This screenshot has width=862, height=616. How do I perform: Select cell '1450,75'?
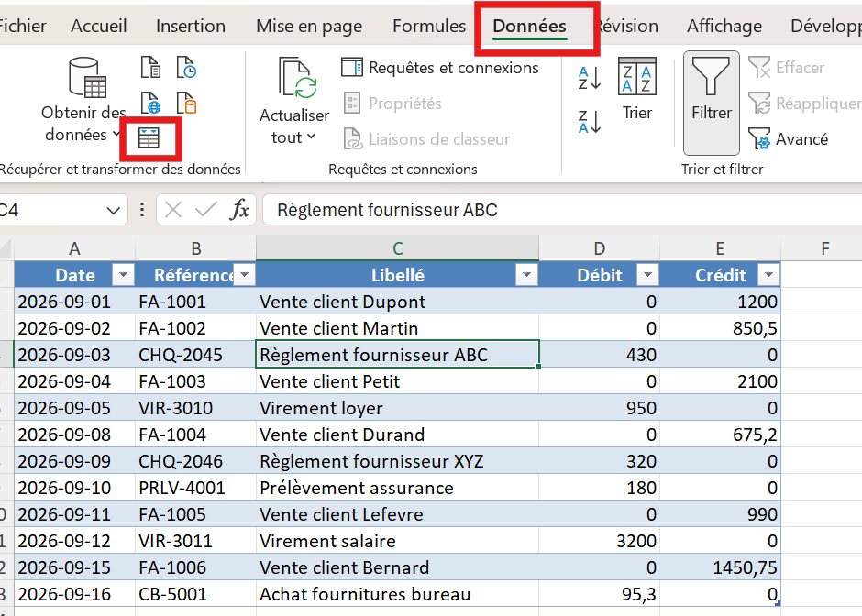tap(720, 567)
